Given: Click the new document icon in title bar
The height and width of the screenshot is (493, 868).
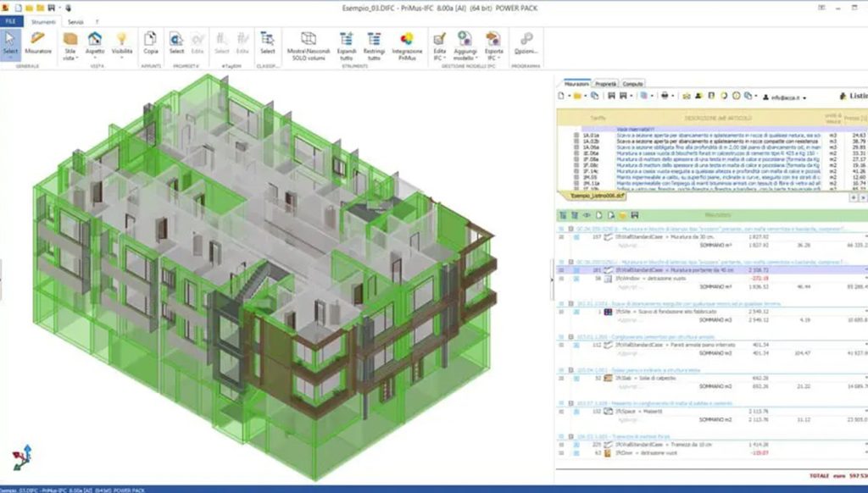Looking at the screenshot, I should click(x=18, y=8).
